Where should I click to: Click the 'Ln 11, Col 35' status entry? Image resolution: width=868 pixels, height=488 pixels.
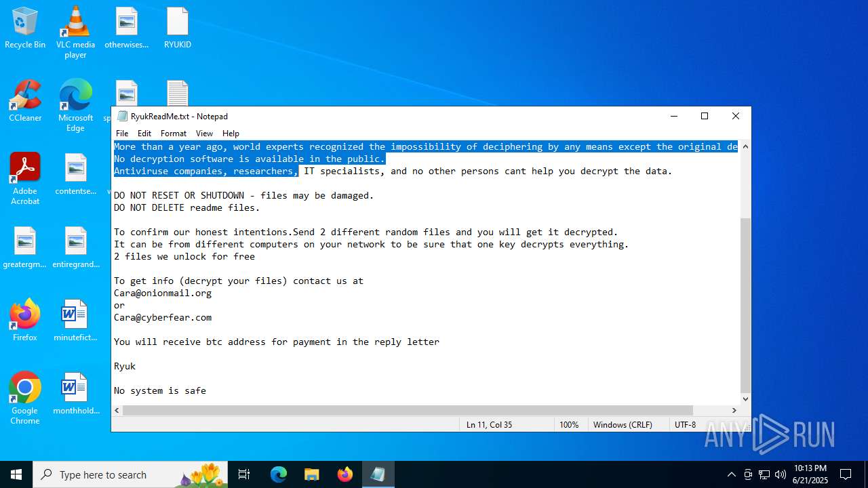pyautogui.click(x=489, y=424)
